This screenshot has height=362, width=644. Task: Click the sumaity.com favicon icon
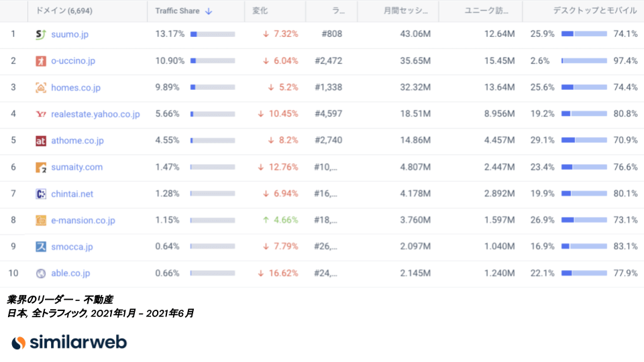(40, 167)
